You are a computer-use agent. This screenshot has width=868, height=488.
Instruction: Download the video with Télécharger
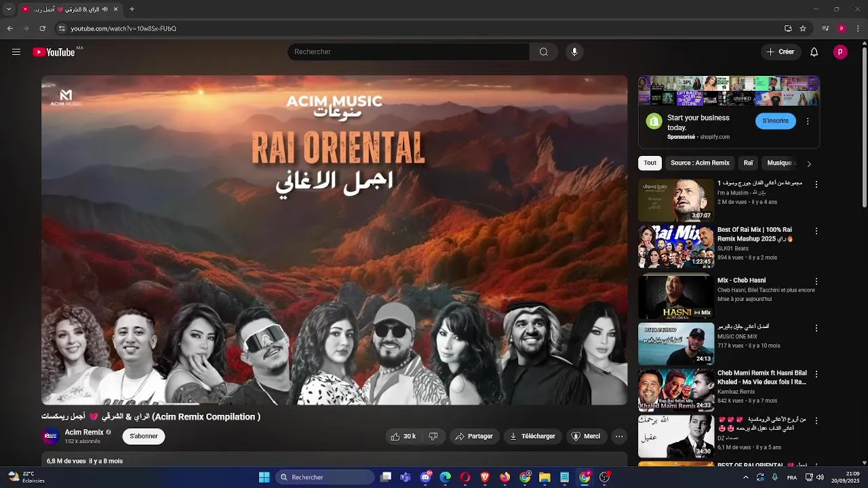tap(532, 436)
